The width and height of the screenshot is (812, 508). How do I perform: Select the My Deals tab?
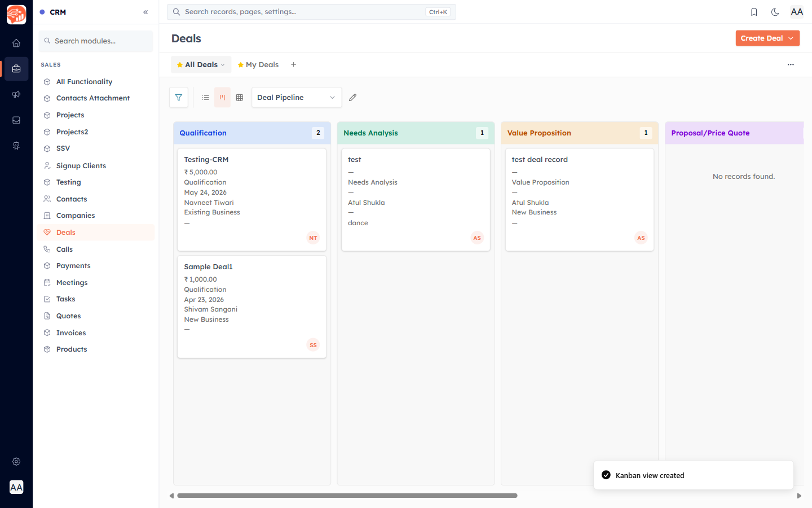tap(258, 65)
